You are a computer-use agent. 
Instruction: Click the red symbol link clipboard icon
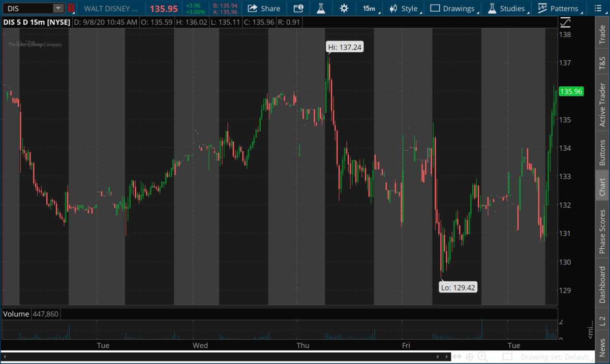[71, 8]
